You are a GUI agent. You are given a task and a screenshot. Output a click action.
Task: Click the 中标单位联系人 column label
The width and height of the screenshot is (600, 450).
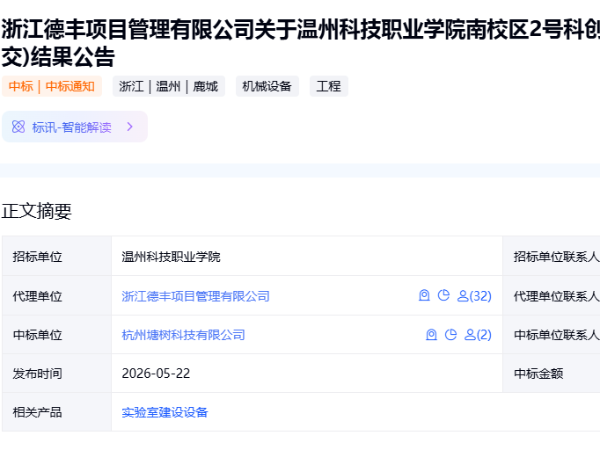557,335
